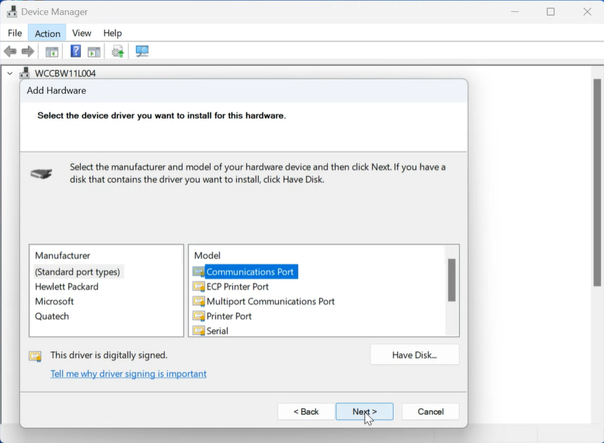Click the show/hide console tree icon
The width and height of the screenshot is (604, 443).
(x=52, y=52)
